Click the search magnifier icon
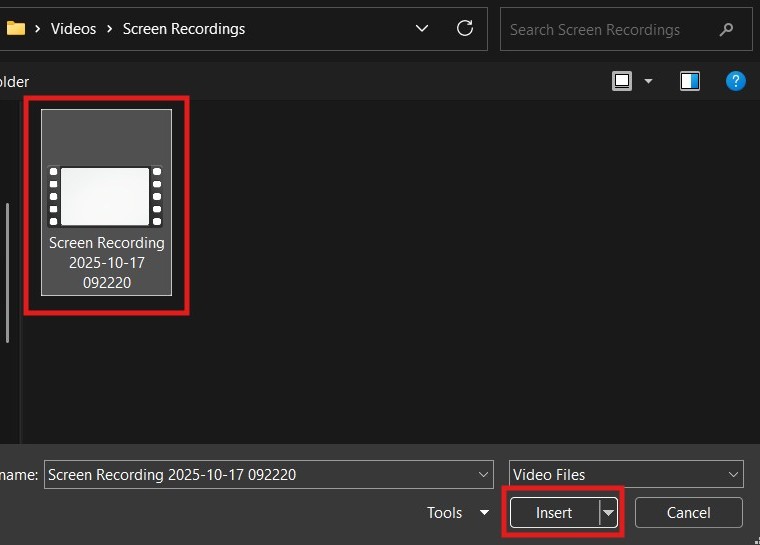 [x=726, y=30]
